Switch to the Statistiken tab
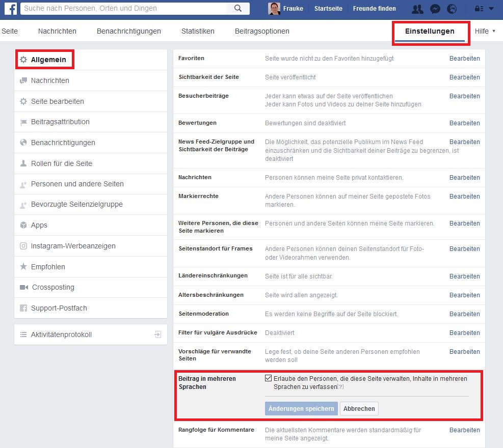503x448 pixels. point(198,31)
